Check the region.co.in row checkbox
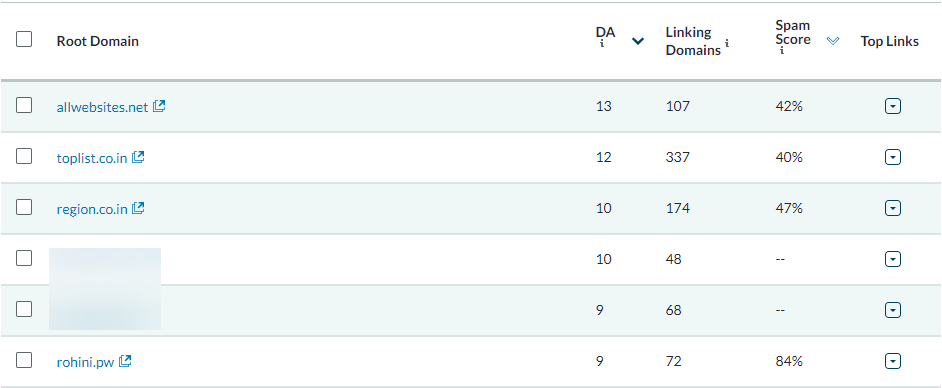The image size is (942, 388). pyautogui.click(x=24, y=207)
